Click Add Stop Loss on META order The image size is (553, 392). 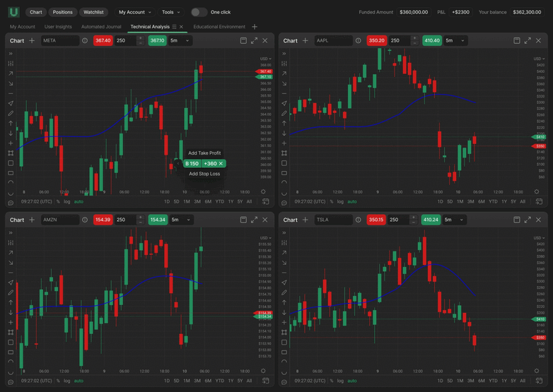pyautogui.click(x=204, y=174)
